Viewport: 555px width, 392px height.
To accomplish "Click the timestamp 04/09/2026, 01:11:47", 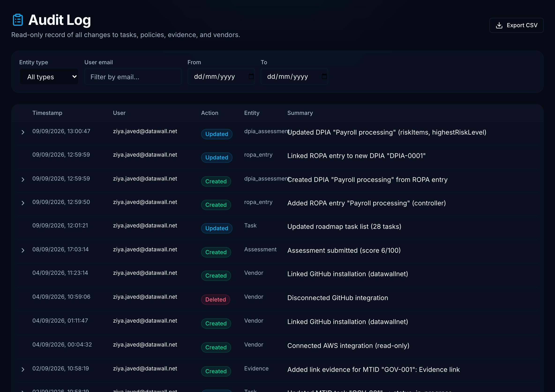I will 60,321.
